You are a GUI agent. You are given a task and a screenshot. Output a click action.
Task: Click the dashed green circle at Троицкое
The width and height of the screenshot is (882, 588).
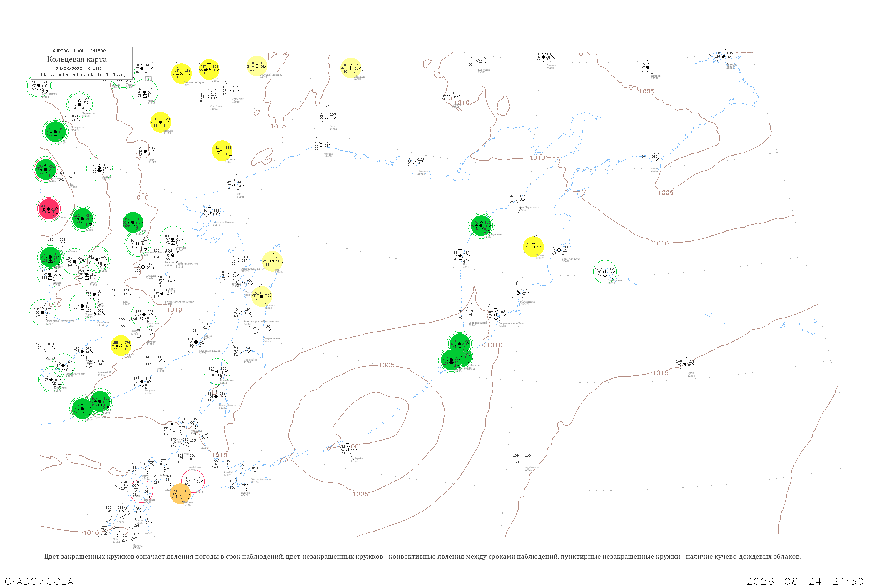[x=144, y=315]
